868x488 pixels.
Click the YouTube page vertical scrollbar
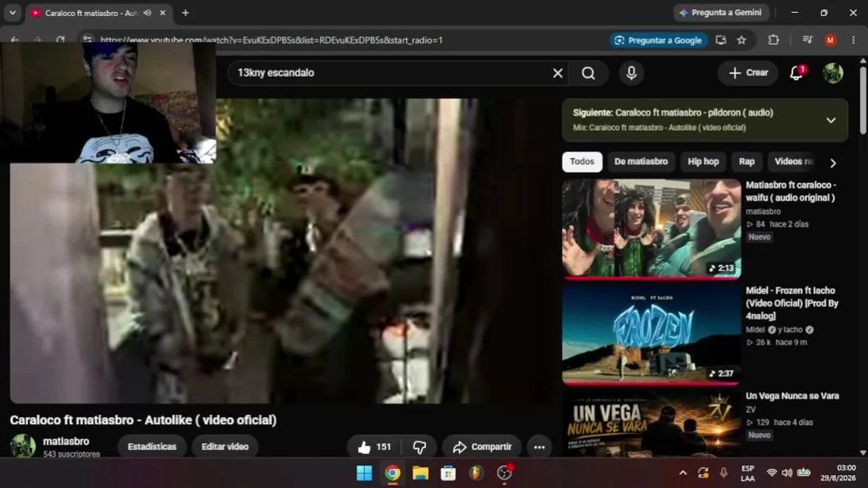(863, 99)
